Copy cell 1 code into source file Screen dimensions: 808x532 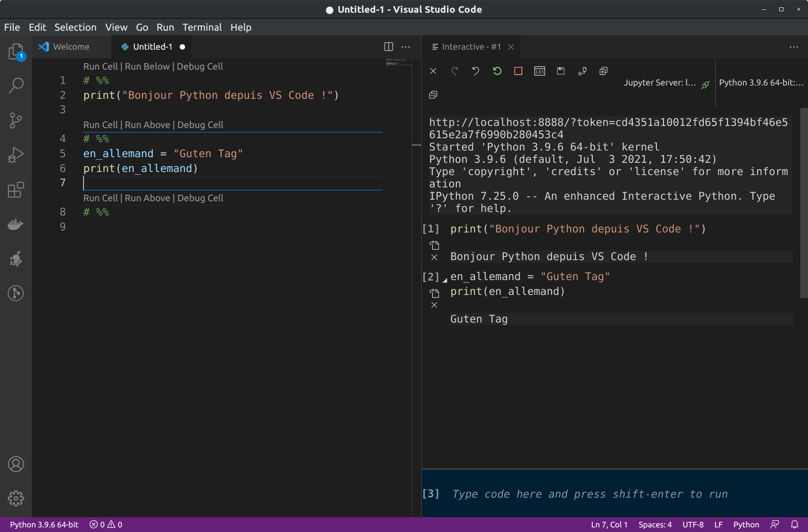point(434,245)
